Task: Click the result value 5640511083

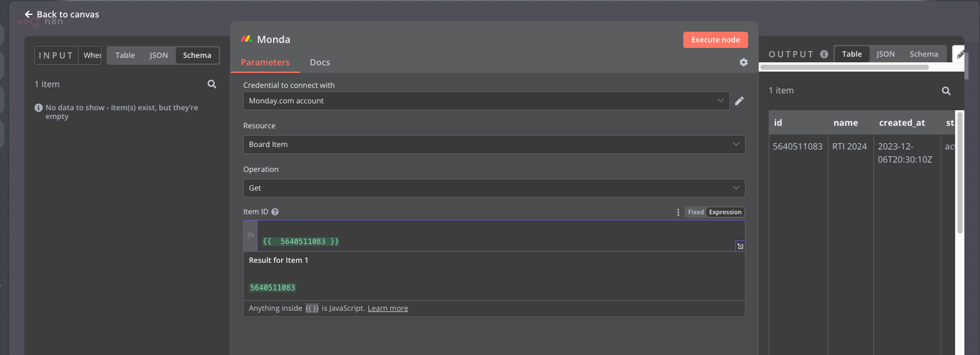Action: (x=272, y=288)
